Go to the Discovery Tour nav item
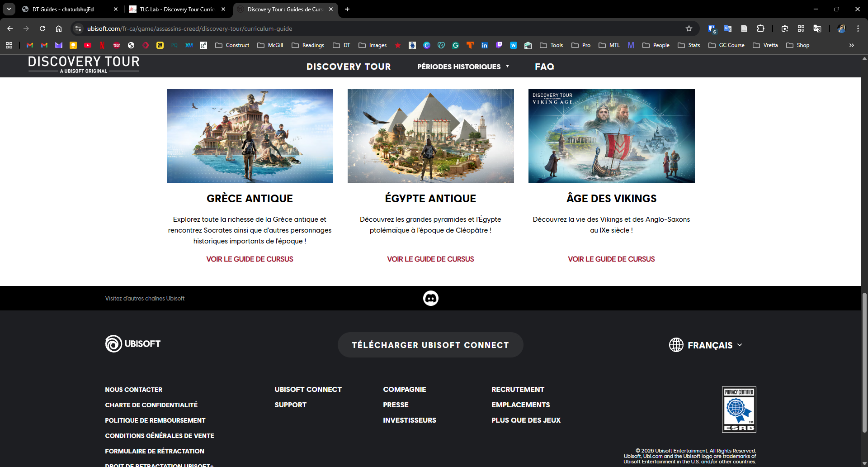 point(349,67)
